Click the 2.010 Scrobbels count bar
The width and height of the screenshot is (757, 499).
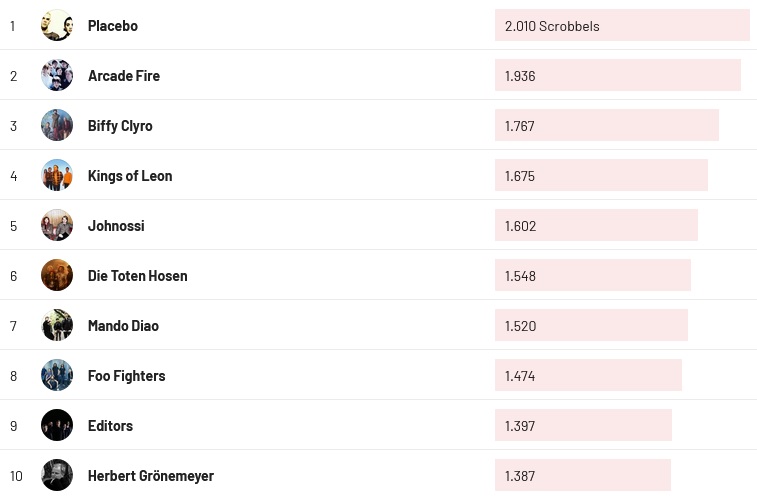tap(621, 26)
